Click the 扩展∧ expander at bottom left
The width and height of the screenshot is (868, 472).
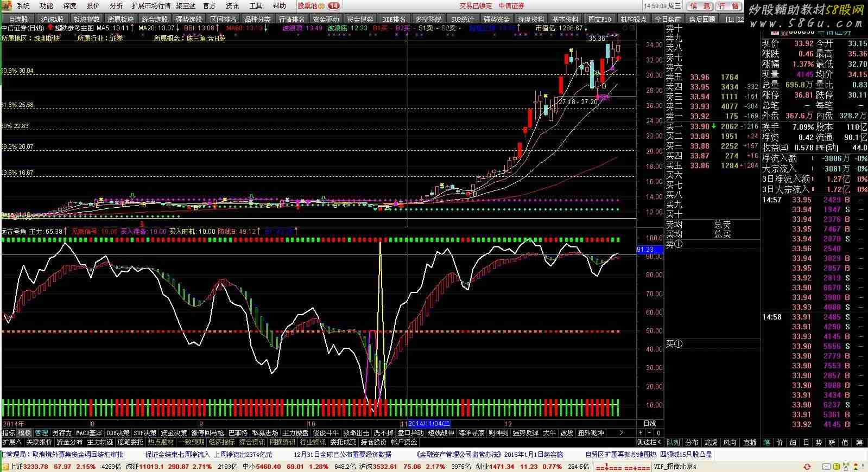[x=12, y=442]
